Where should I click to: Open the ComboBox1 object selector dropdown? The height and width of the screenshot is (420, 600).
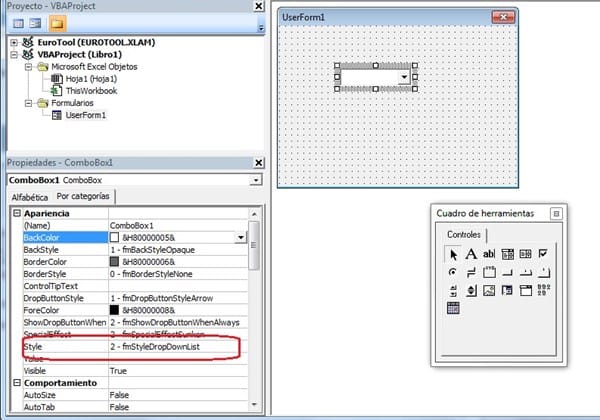[x=256, y=180]
